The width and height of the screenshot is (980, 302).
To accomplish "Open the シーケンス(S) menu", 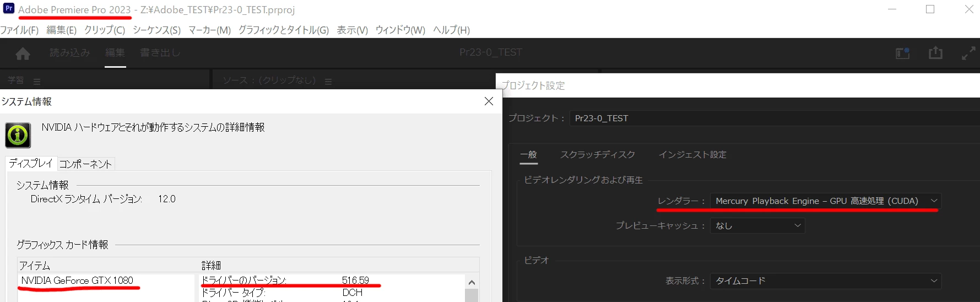I will [156, 30].
